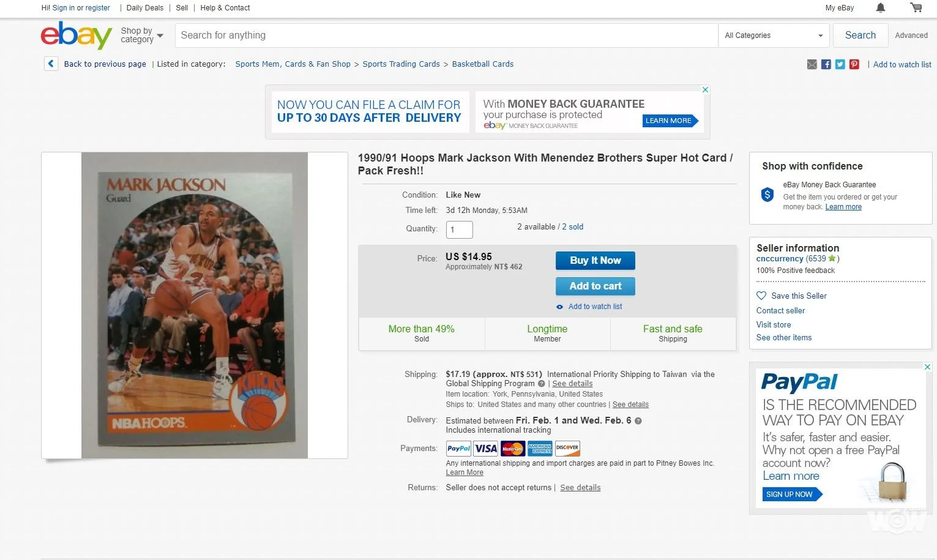The image size is (937, 560).
Task: Share listing on Pinterest icon
Action: (854, 64)
